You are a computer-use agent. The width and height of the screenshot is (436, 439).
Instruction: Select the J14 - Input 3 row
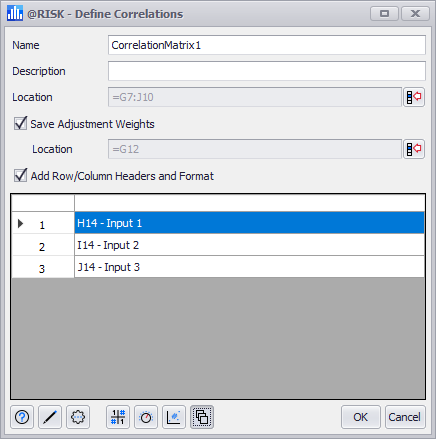pos(249,267)
